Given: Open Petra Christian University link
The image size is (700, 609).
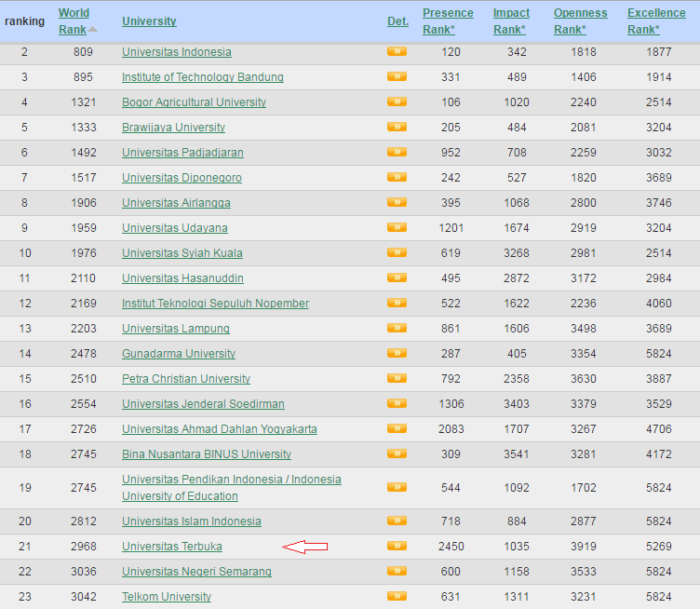Looking at the screenshot, I should pyautogui.click(x=186, y=379).
